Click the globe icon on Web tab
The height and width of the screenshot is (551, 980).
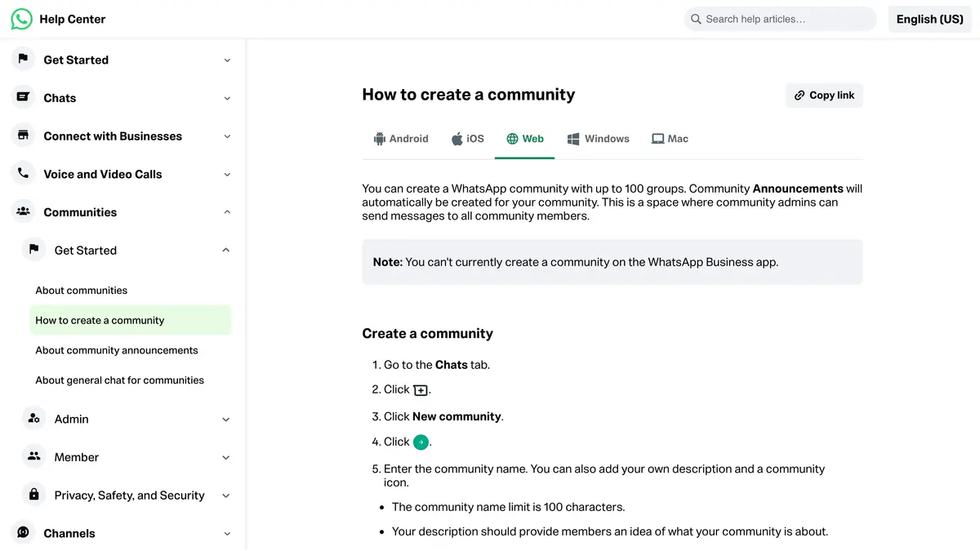[512, 139]
